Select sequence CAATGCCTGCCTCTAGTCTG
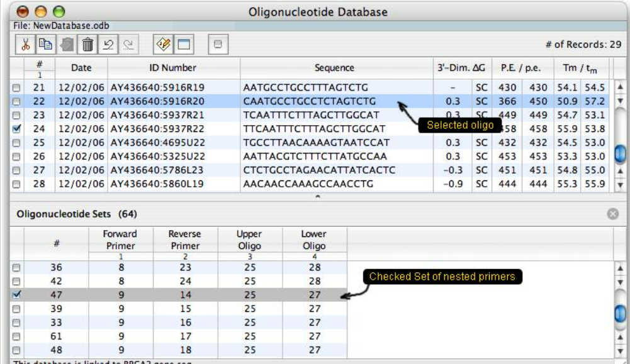Screen dimensions: 630x364 tap(310, 101)
